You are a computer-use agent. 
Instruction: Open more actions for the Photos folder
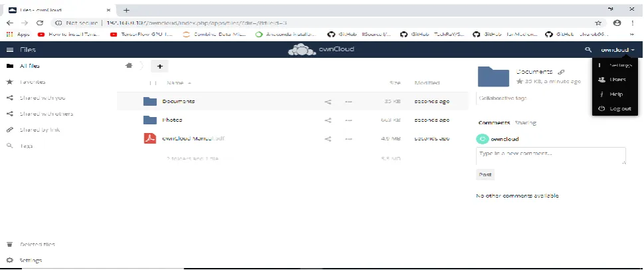[x=348, y=120]
